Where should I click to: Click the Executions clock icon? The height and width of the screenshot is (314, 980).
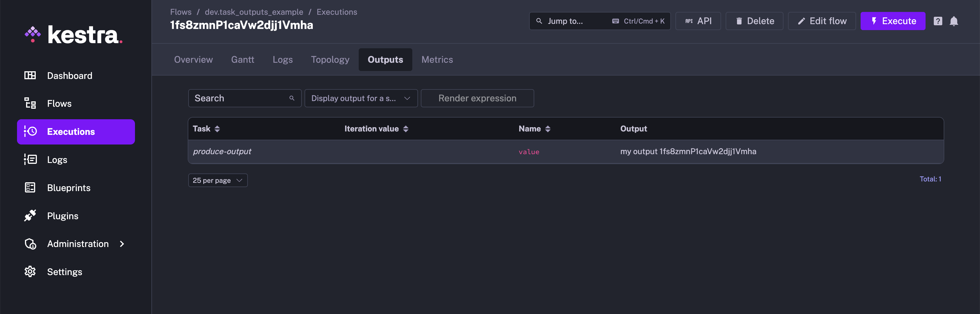30,131
